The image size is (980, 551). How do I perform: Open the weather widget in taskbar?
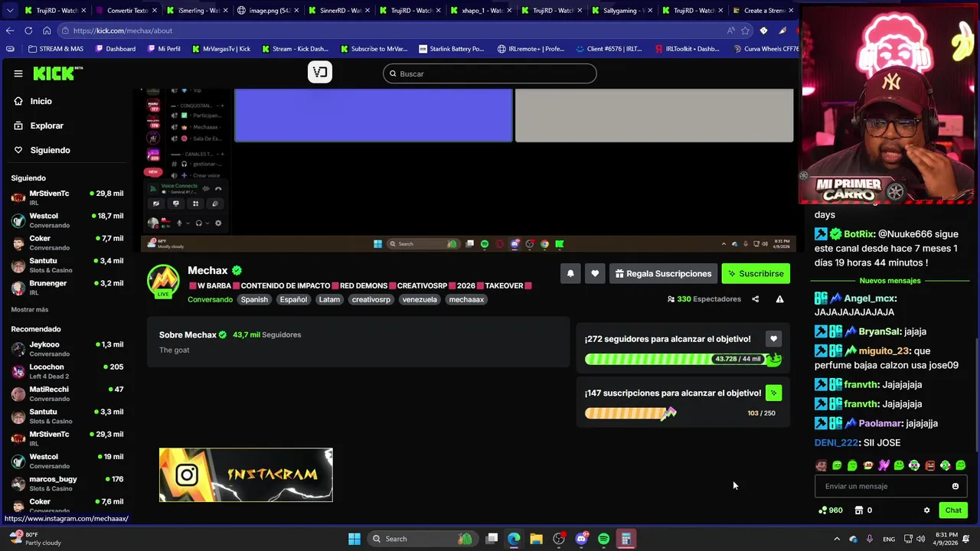coord(34,538)
